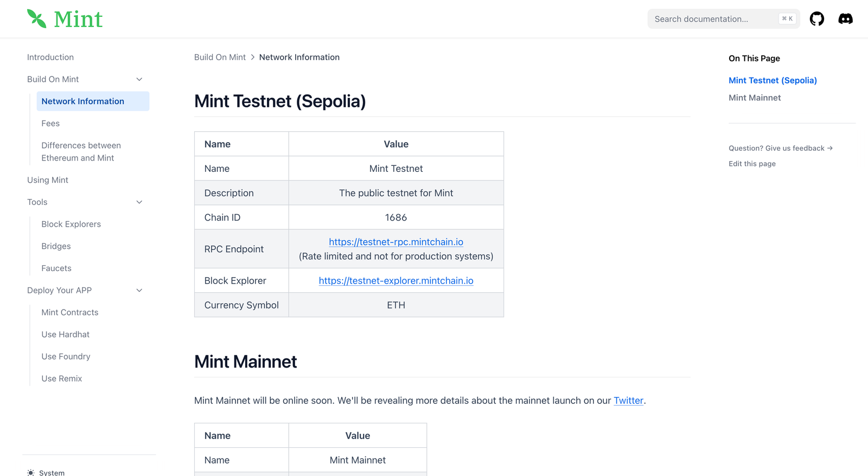The height and width of the screenshot is (476, 868).
Task: Collapse the Tools section chevron
Action: (139, 202)
